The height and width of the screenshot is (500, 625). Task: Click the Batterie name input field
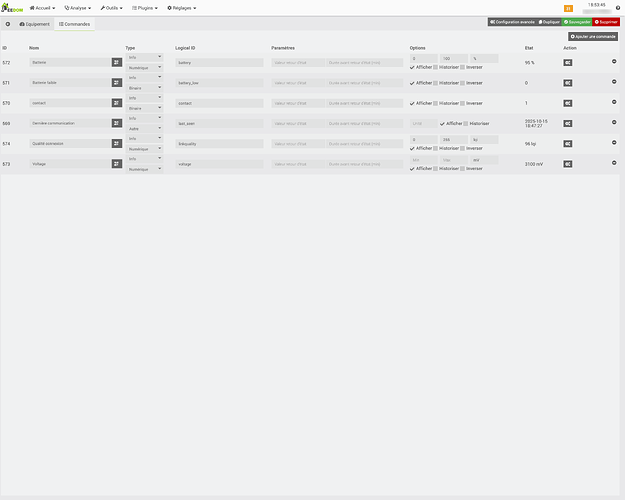click(70, 62)
